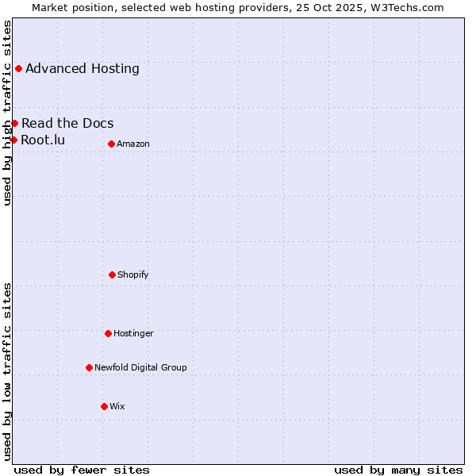Click the Newfold Digital Group label
Image resolution: width=476 pixels, height=476 pixels.
pos(140,367)
